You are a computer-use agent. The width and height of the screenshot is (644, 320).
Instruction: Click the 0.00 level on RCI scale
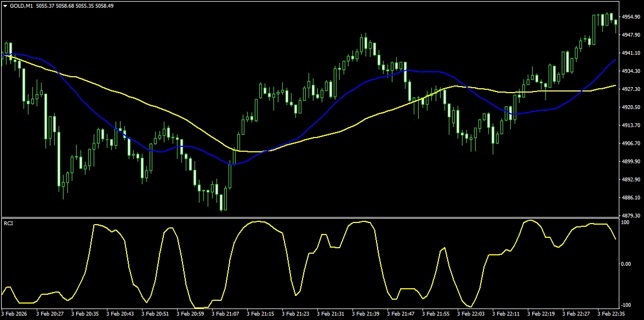tap(626, 264)
